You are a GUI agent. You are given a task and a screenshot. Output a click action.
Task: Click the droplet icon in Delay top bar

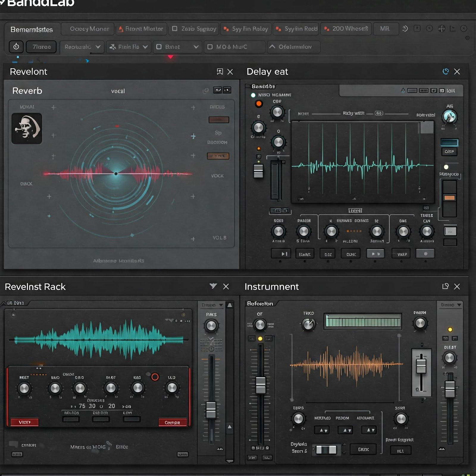403,90
